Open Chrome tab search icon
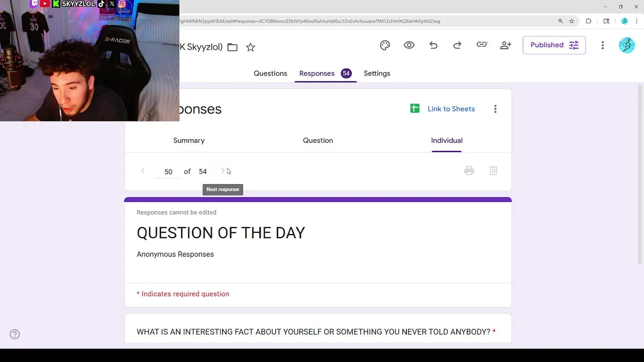 click(x=606, y=21)
